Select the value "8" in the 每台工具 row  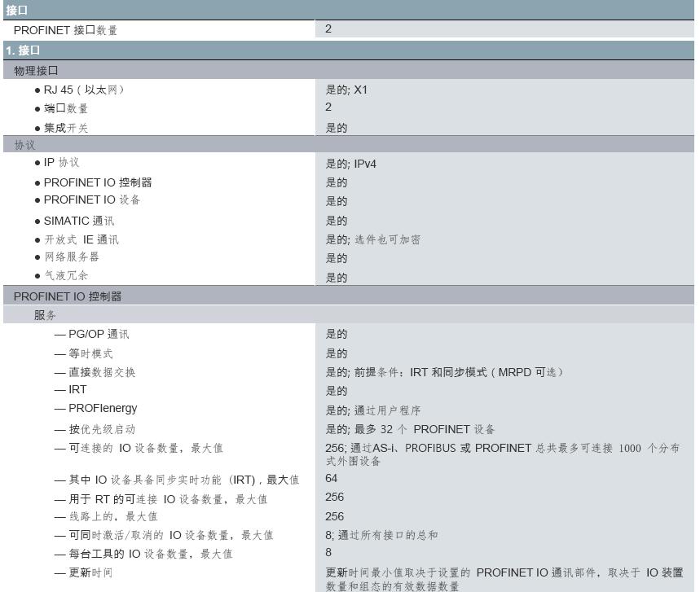pyautogui.click(x=328, y=553)
